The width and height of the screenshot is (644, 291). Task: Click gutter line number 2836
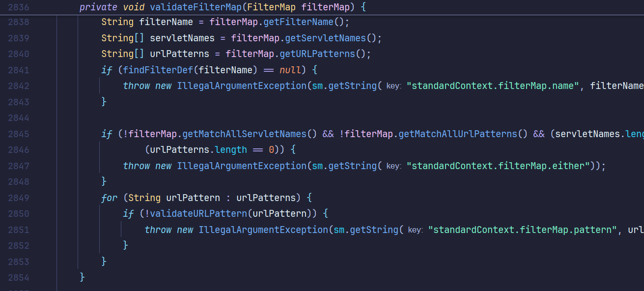point(19,7)
